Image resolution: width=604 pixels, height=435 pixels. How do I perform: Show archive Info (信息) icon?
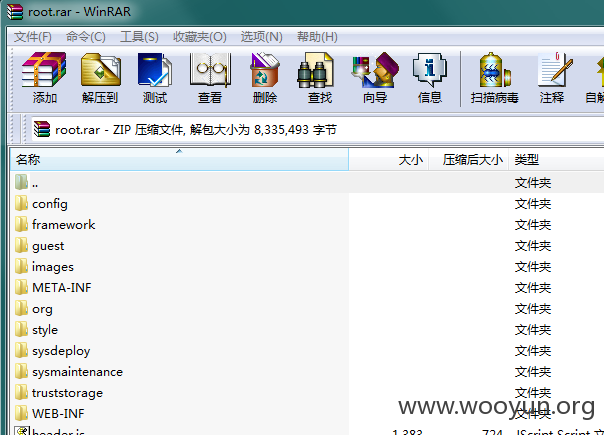tap(430, 70)
